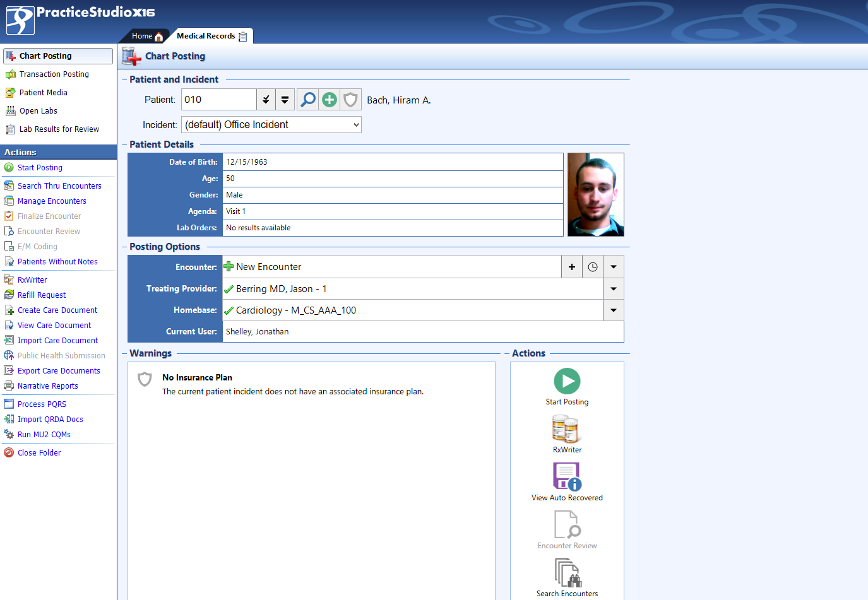Click the green add patient icon

329,100
